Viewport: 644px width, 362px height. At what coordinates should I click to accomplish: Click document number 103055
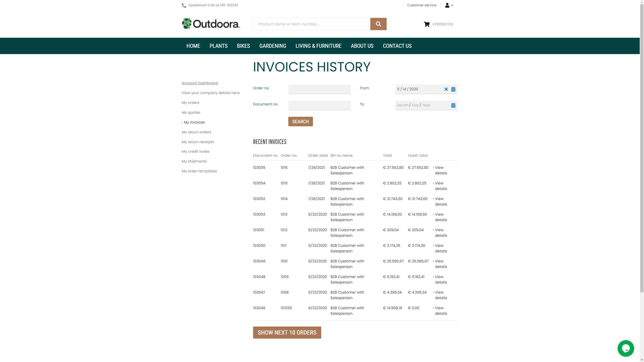coord(259,168)
